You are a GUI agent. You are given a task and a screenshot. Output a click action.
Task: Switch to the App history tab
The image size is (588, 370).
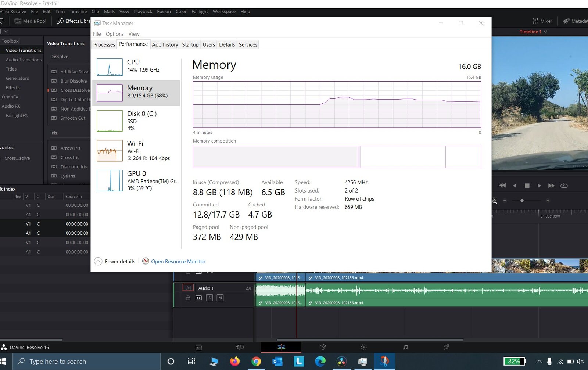pyautogui.click(x=165, y=44)
